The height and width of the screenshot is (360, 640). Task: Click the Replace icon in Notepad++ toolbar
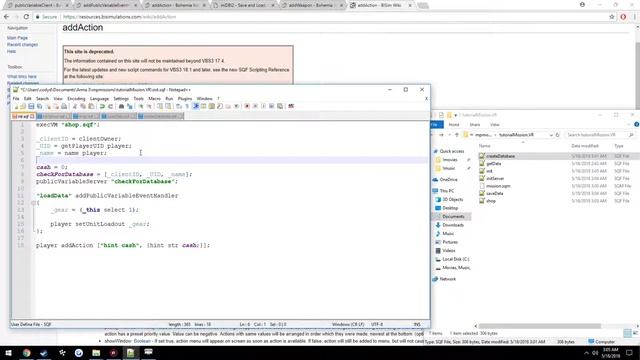(129, 106)
